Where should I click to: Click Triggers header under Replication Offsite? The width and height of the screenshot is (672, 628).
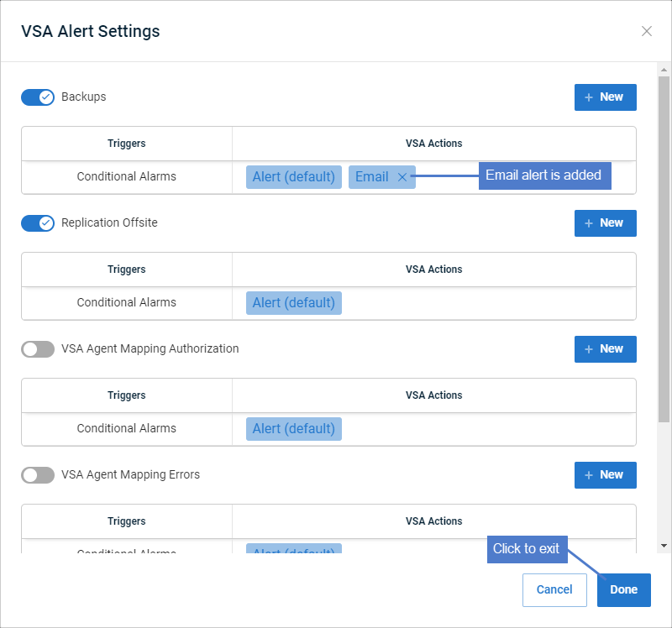pyautogui.click(x=127, y=270)
